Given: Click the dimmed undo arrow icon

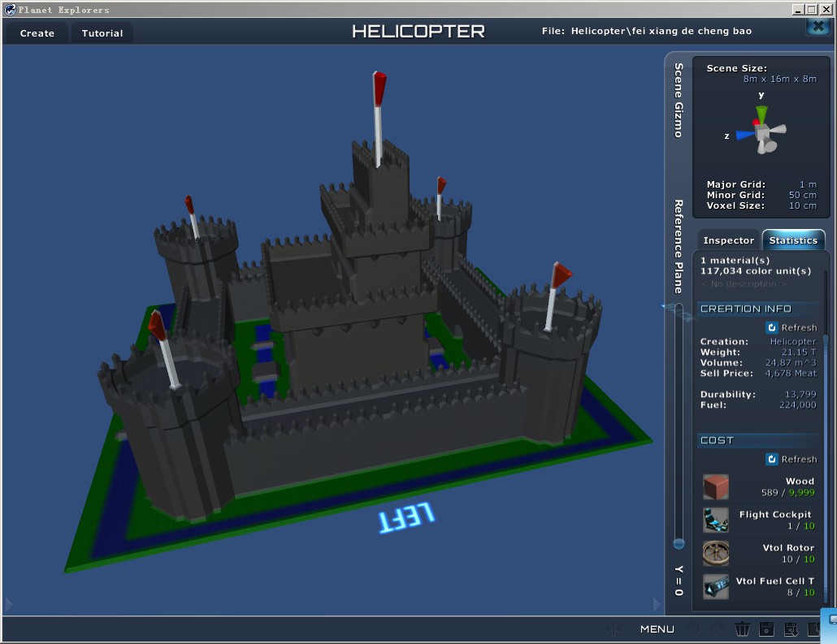Looking at the screenshot, I should [x=693, y=629].
